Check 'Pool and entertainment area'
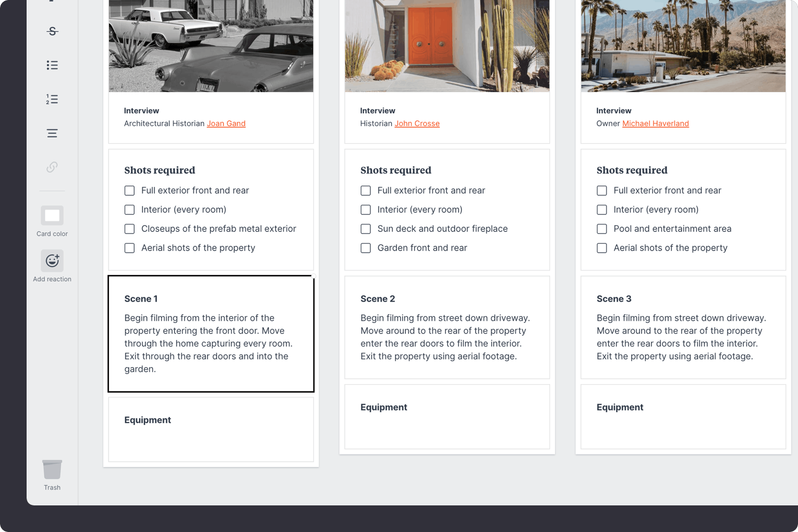Image resolution: width=798 pixels, height=532 pixels. tap(602, 229)
